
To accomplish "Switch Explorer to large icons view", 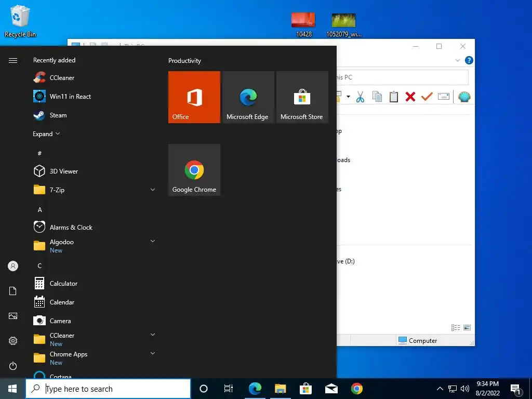I will (467, 327).
